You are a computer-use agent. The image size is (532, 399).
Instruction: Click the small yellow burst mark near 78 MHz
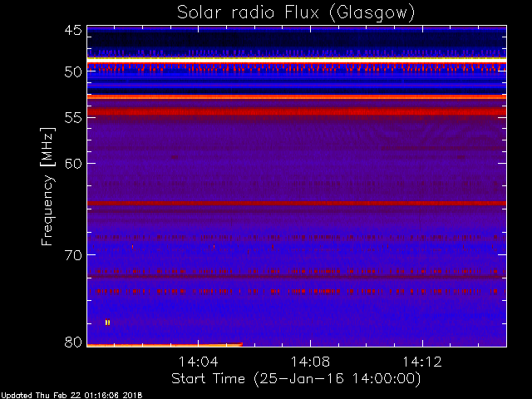107,323
